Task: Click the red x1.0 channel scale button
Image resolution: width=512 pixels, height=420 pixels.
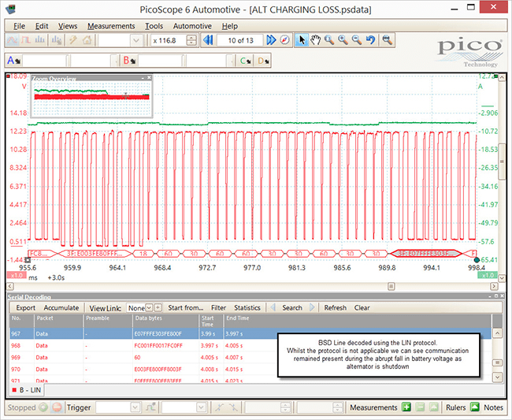Action: (17, 275)
